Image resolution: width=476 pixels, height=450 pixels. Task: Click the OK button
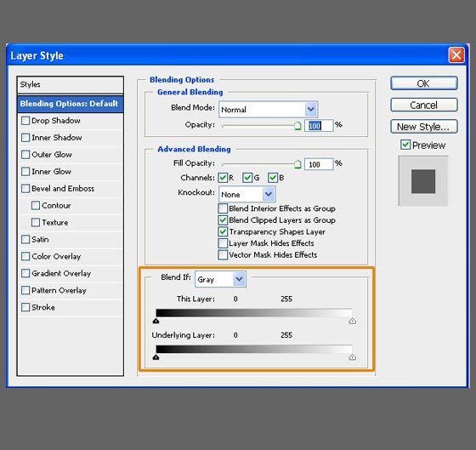[424, 83]
